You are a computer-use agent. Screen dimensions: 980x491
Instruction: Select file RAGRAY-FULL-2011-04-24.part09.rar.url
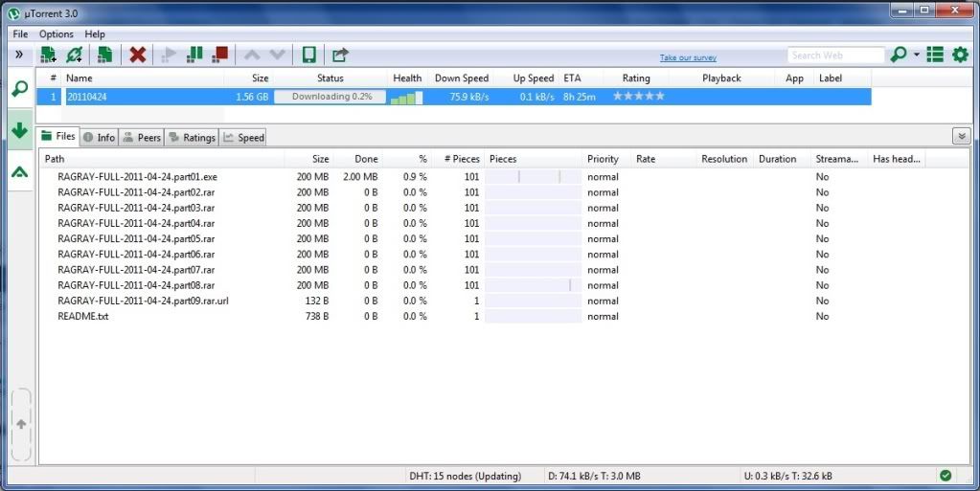[x=143, y=301]
